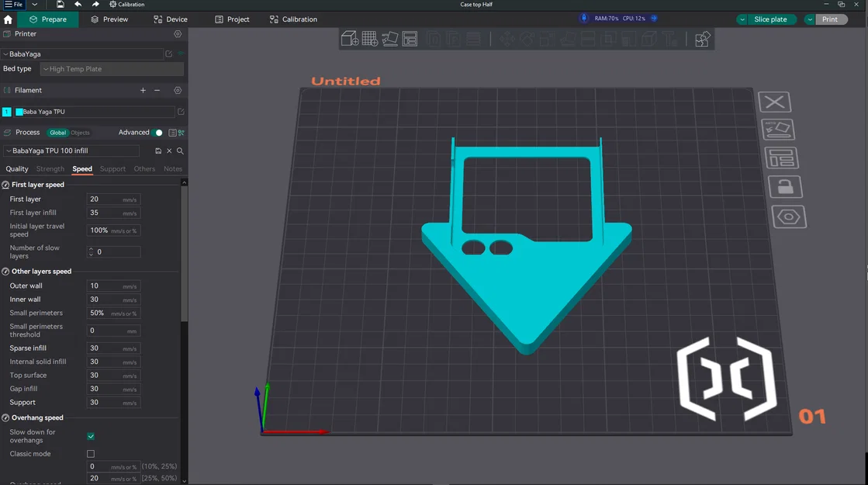Viewport: 868px width, 485px height.
Task: Open the Strength settings tab
Action: [x=50, y=169]
